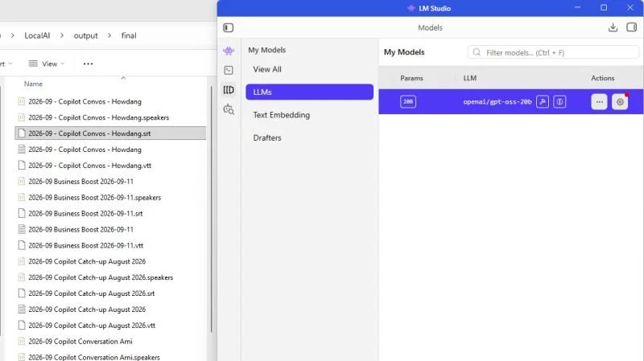Open the My Models folder icon in sidebar
The height and width of the screenshot is (361, 644).
click(x=229, y=90)
